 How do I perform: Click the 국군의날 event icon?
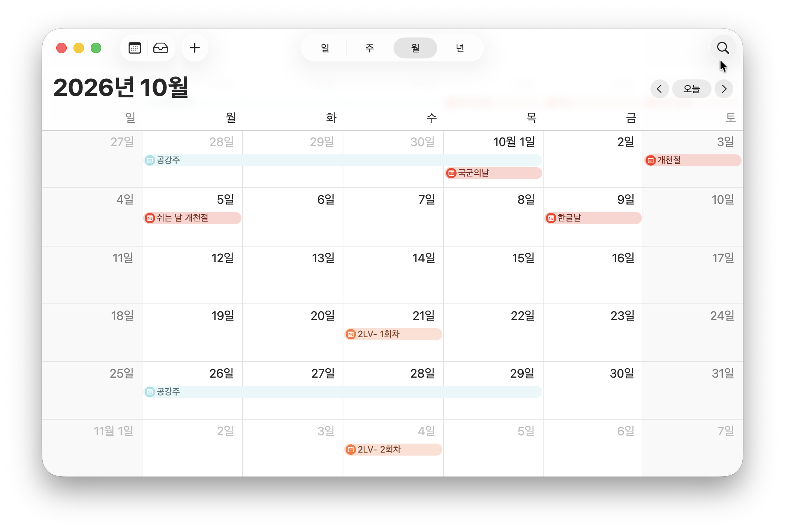click(451, 173)
